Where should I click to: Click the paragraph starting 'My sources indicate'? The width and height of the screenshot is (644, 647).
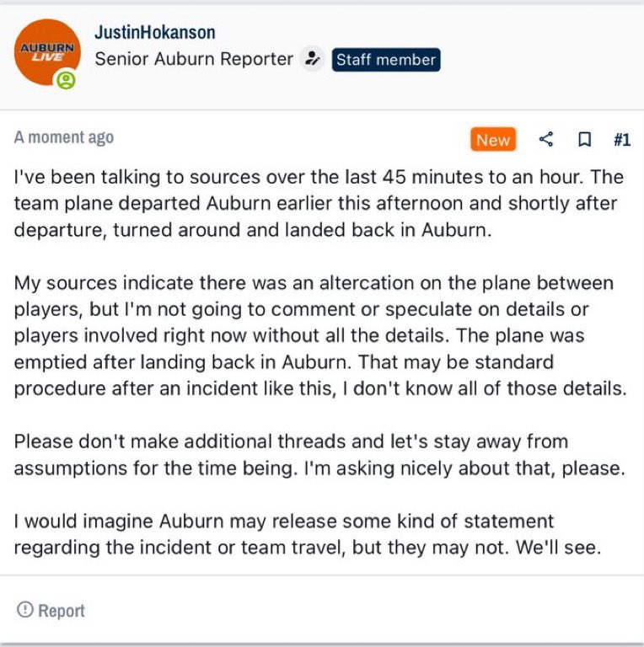point(320,335)
